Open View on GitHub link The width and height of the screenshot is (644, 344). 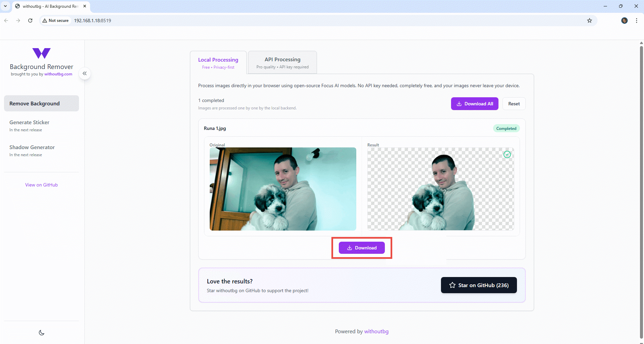(x=41, y=185)
